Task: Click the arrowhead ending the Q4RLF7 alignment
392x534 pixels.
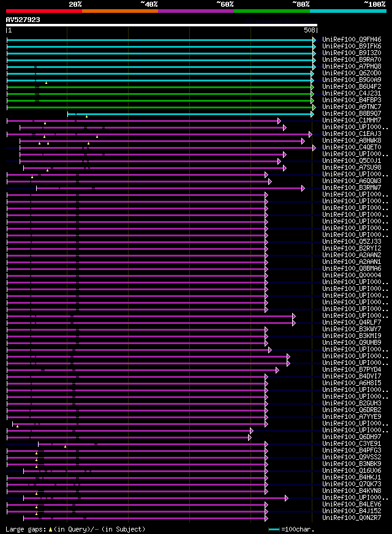Action: tap(294, 323)
